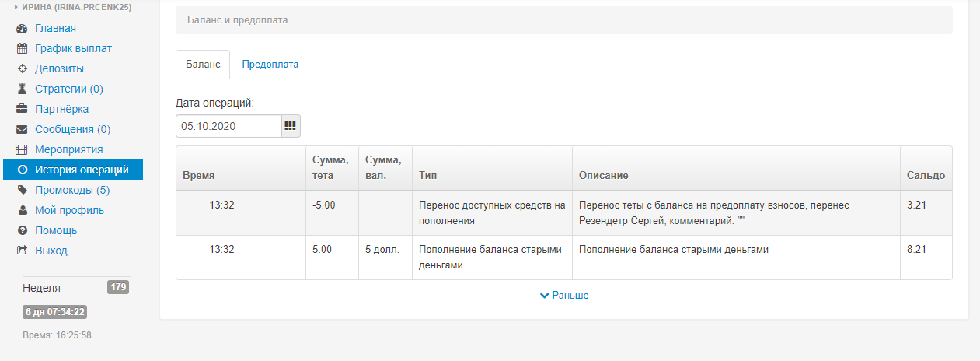Click hourglass icon next to Стратегии

(22, 89)
